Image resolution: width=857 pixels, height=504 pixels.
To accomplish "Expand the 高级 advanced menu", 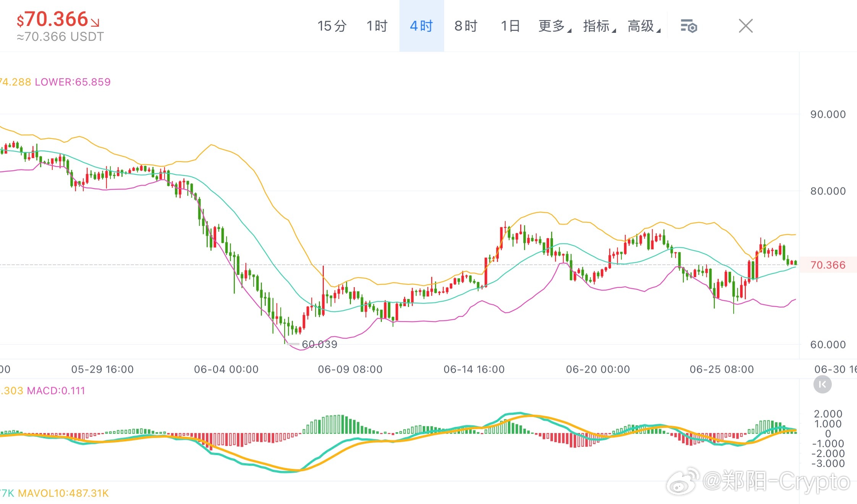I will [644, 26].
